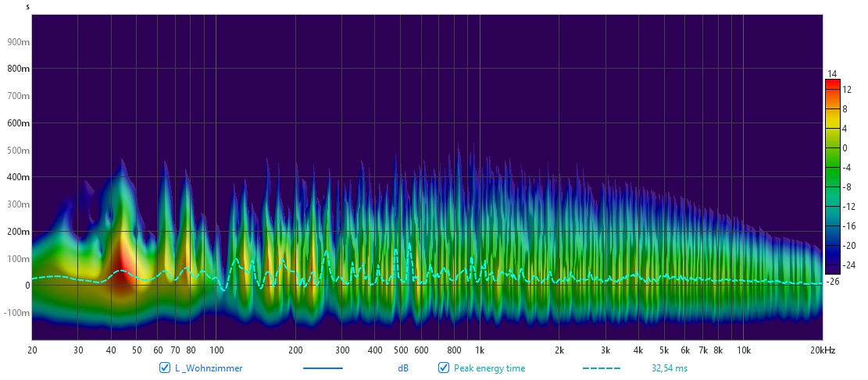Viewport: 868px width, 380px height.
Task: Click the 100 frequency axis label
Action: 216,350
